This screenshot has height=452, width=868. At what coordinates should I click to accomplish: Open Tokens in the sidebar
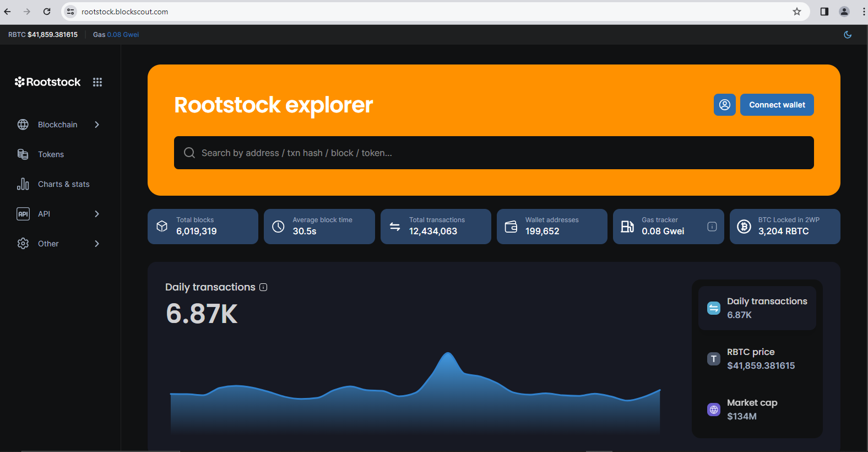pyautogui.click(x=51, y=154)
